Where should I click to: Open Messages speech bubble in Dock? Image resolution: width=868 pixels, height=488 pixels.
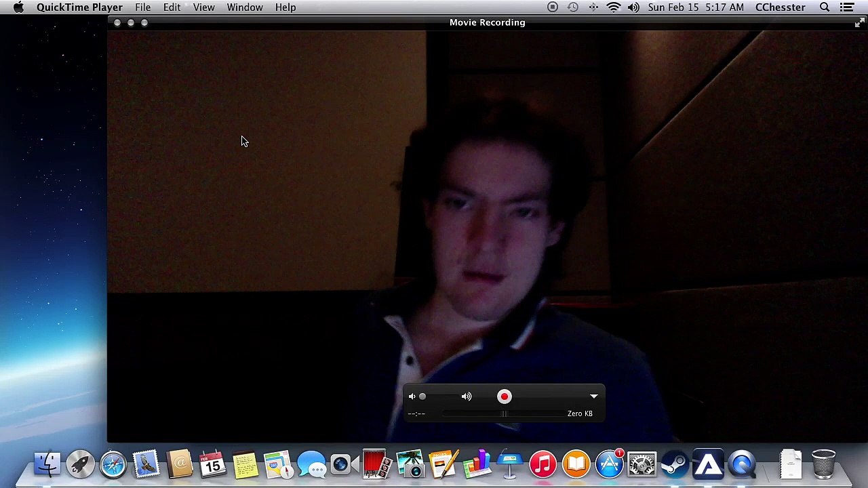(x=311, y=465)
